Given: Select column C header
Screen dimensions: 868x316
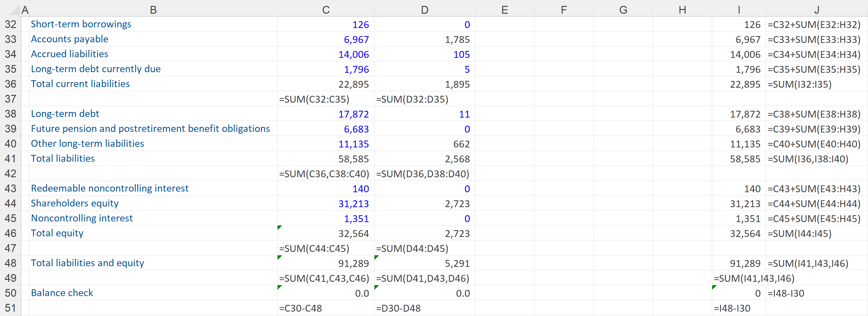Looking at the screenshot, I should [x=326, y=10].
